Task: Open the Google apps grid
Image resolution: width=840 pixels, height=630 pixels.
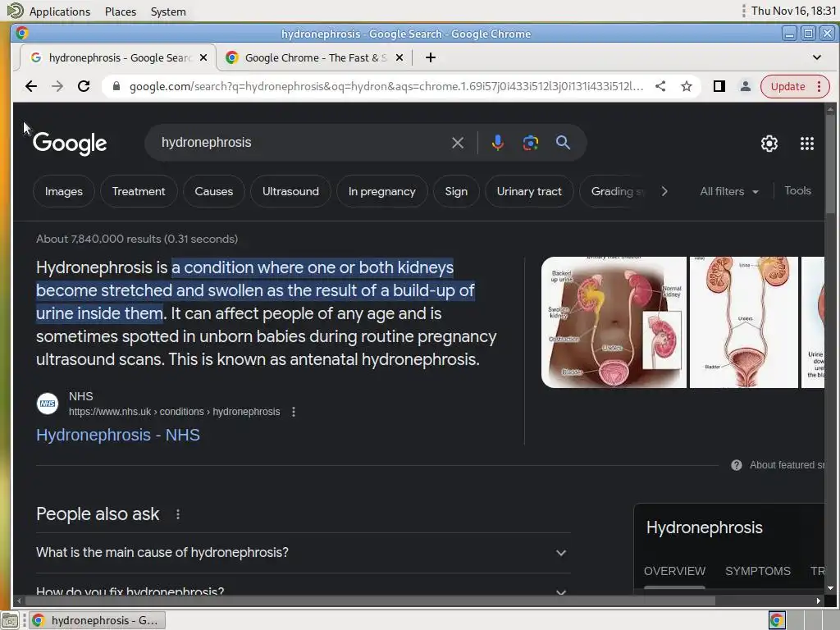Action: coord(807,143)
